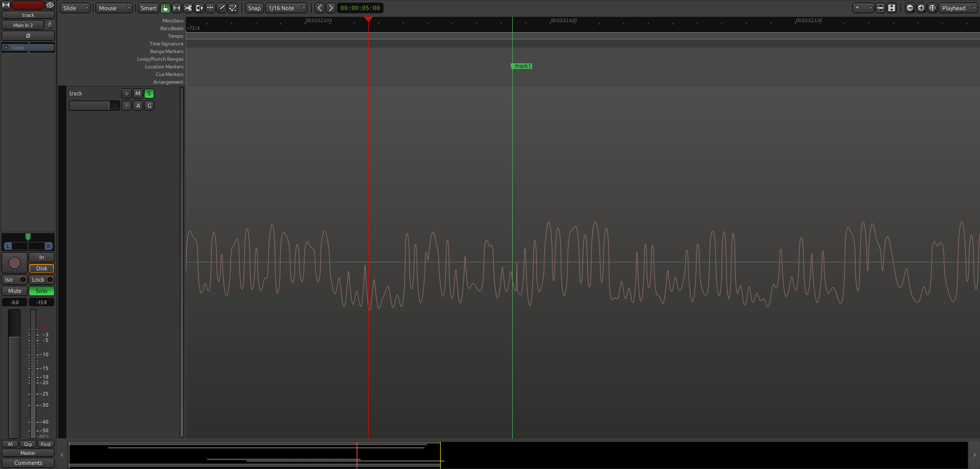Toggle the green S solo button on track header
980x469 pixels.
point(149,93)
